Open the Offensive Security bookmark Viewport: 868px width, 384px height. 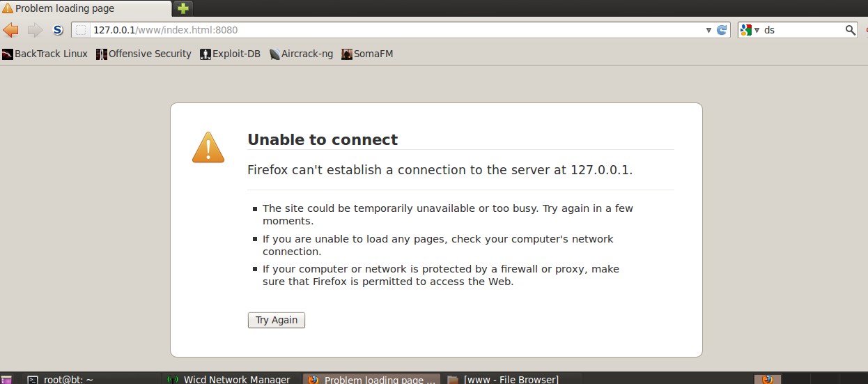144,54
